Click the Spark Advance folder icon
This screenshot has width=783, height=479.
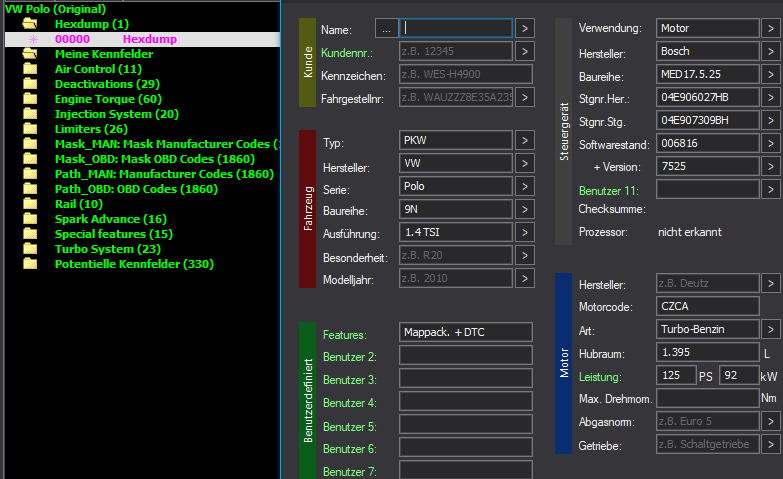(x=30, y=218)
